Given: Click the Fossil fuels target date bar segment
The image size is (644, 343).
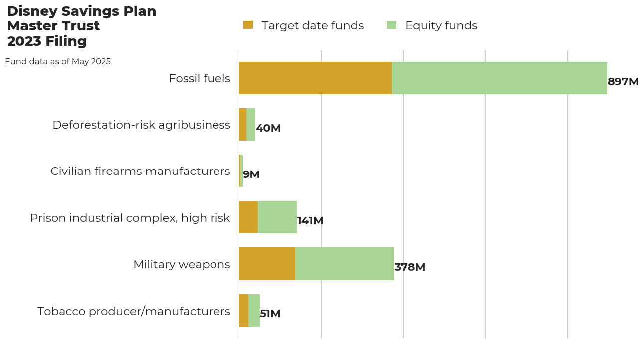Looking at the screenshot, I should [x=315, y=78].
